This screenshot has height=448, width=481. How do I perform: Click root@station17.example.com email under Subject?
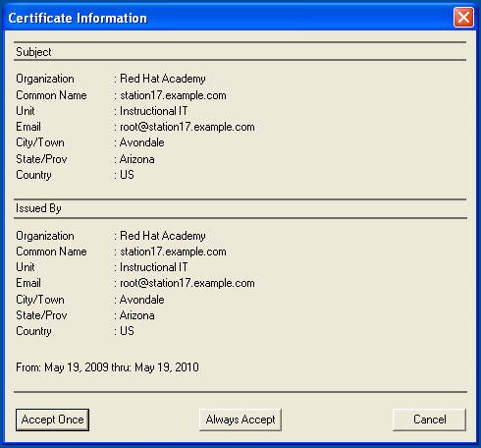(187, 127)
